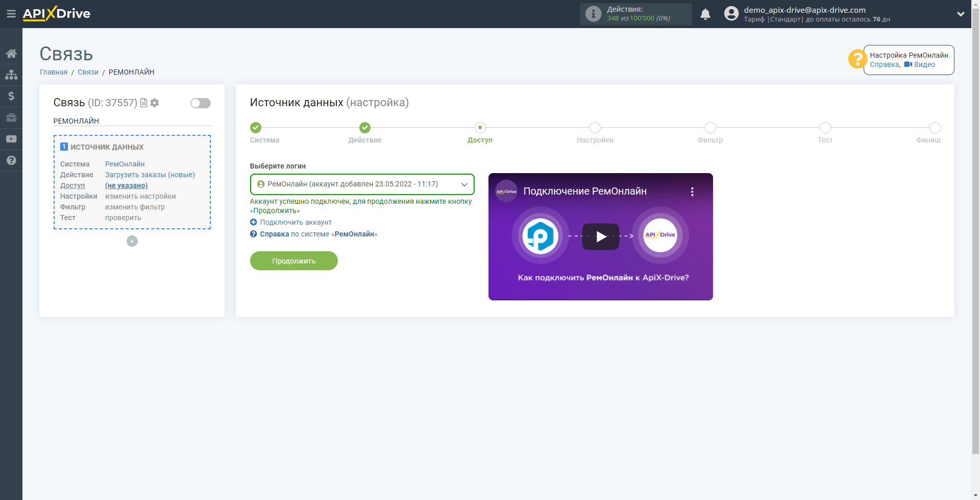Viewport: 980px width, 500px height.
Task: Open the notifications bell
Action: (x=705, y=14)
